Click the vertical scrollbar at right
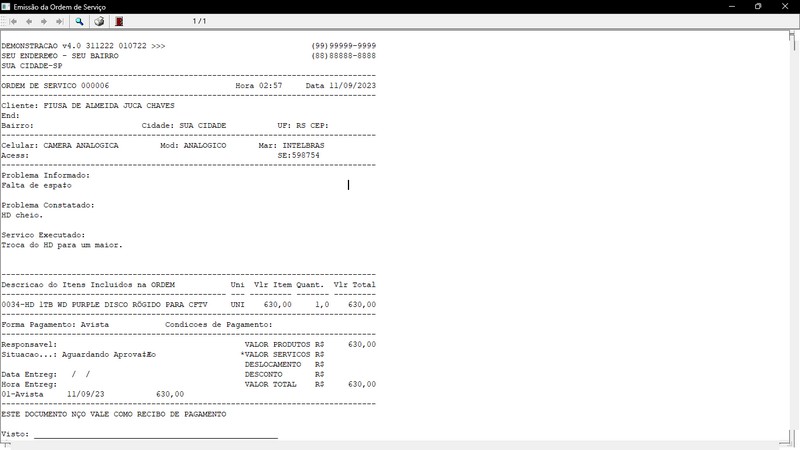Viewport: 800px width, 450px height. (792, 235)
